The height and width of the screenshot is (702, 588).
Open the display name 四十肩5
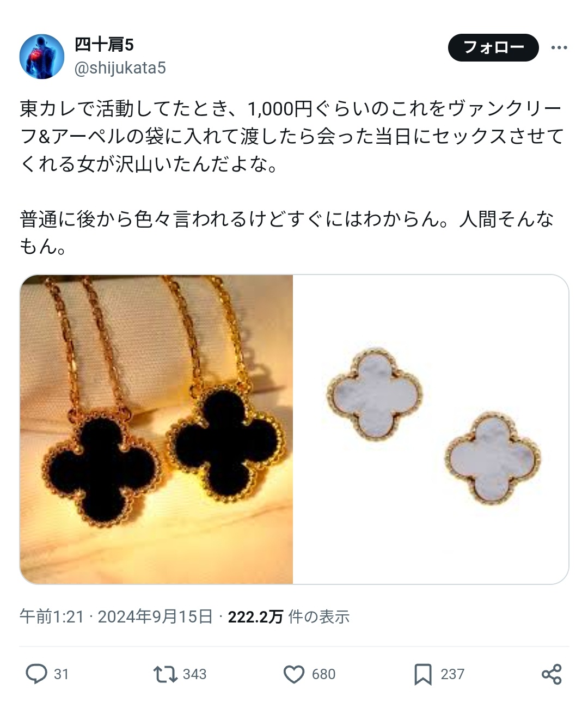(104, 45)
